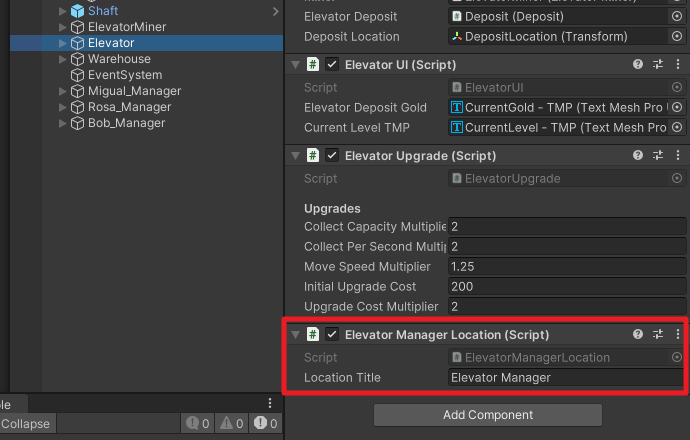The image size is (690, 440).
Task: Expand the Migual_Manager object
Action: coord(62,91)
